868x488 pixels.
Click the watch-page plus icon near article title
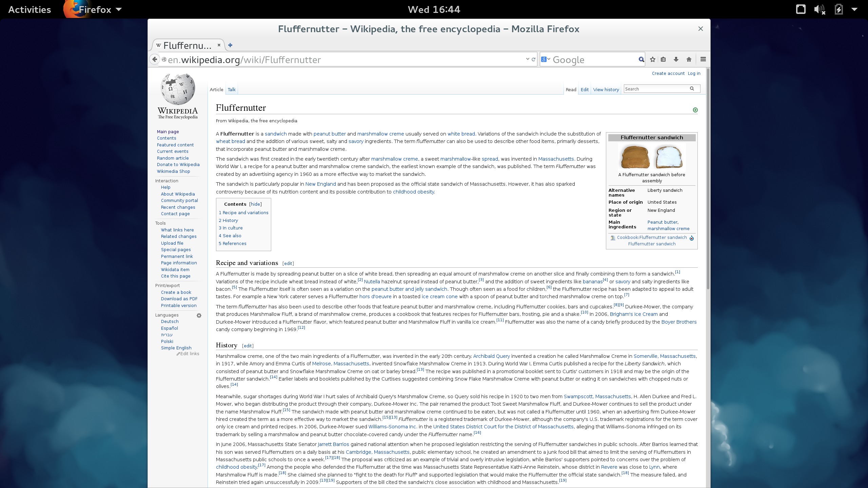coord(695,109)
